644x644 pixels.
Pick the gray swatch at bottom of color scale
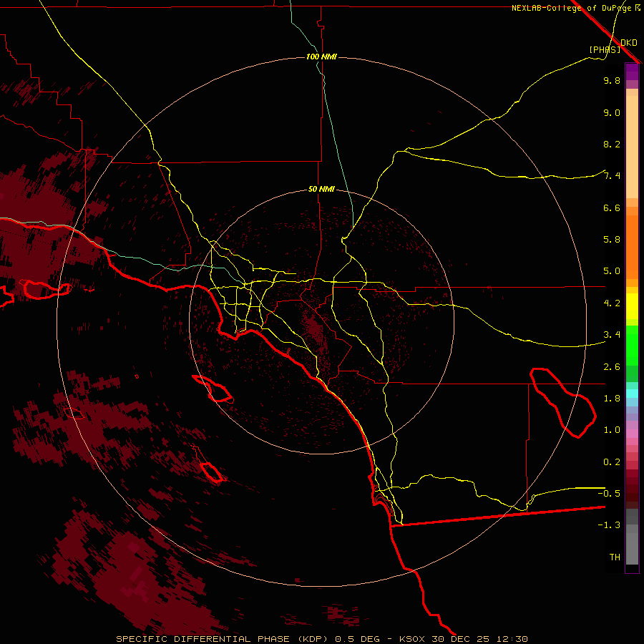click(x=632, y=549)
